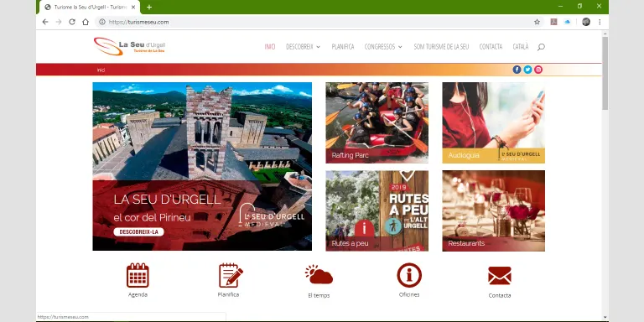The width and height of the screenshot is (644, 322).
Task: Visit the Facebook social icon
Action: 517,70
